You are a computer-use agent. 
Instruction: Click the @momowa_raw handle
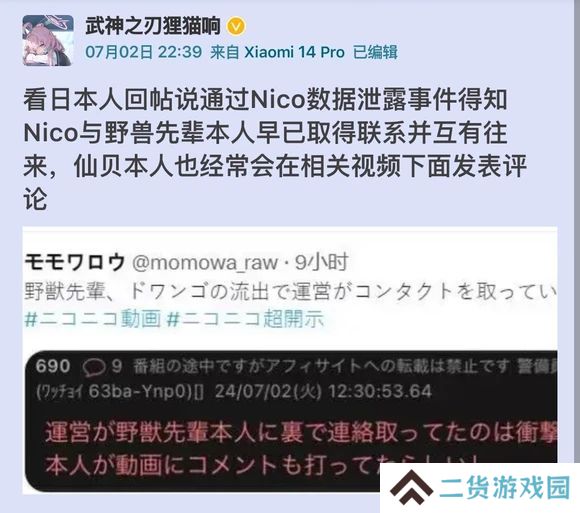pyautogui.click(x=205, y=263)
